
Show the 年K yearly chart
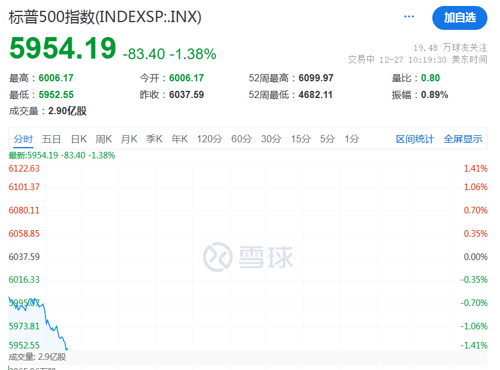(x=179, y=139)
